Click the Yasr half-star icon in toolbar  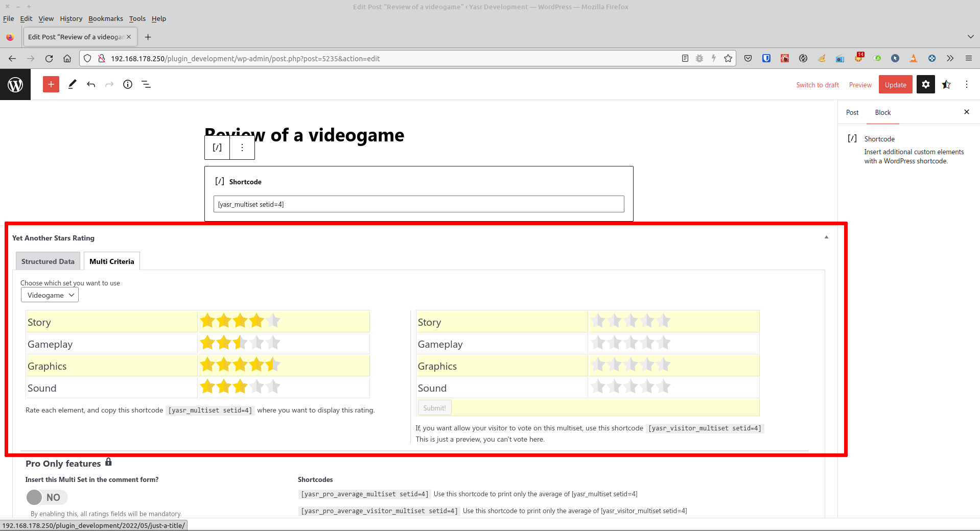(x=946, y=85)
